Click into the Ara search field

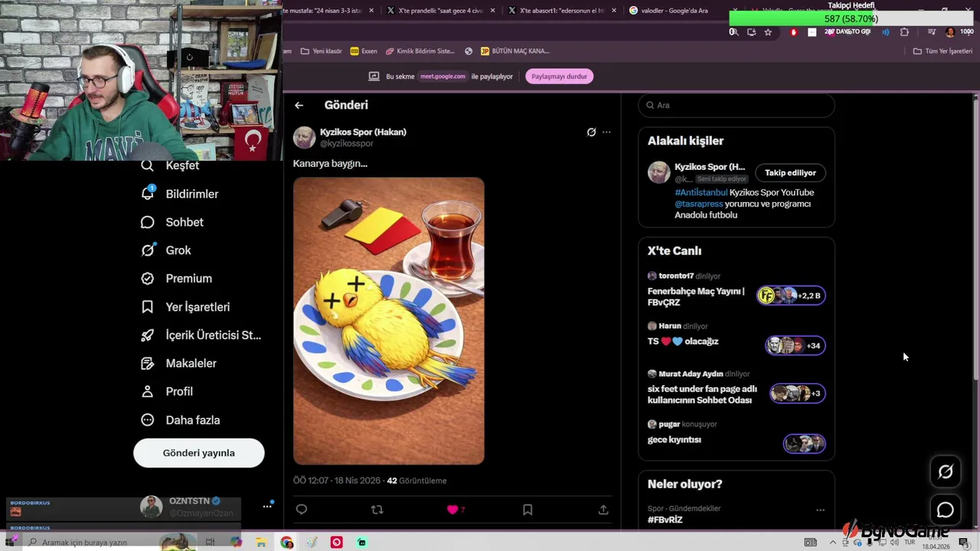[x=737, y=106]
